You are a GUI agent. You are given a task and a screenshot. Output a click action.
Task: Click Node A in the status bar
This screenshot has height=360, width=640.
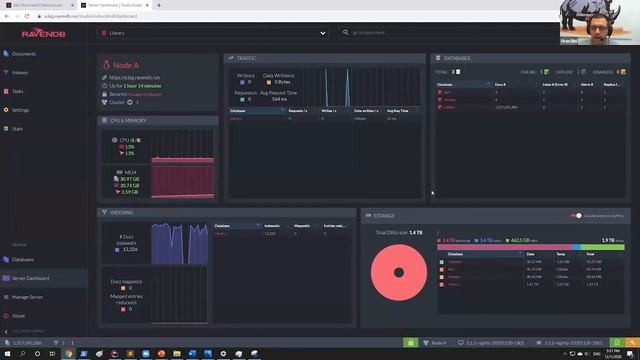[x=435, y=343]
